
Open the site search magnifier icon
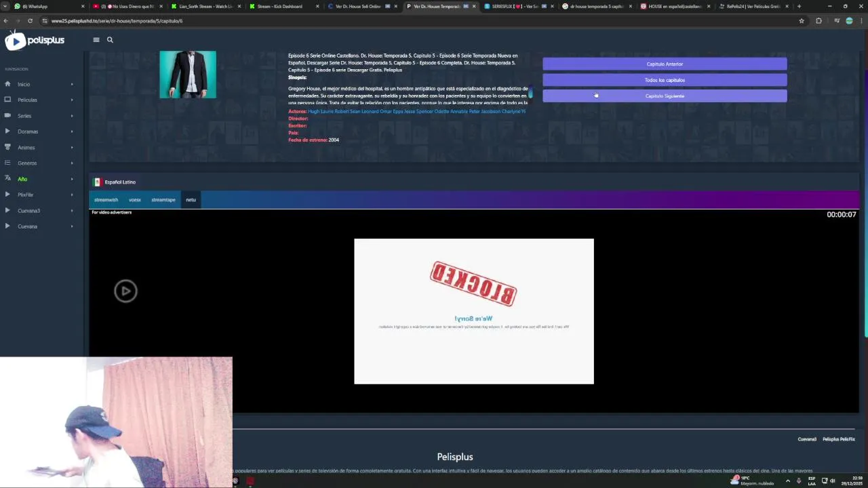110,40
